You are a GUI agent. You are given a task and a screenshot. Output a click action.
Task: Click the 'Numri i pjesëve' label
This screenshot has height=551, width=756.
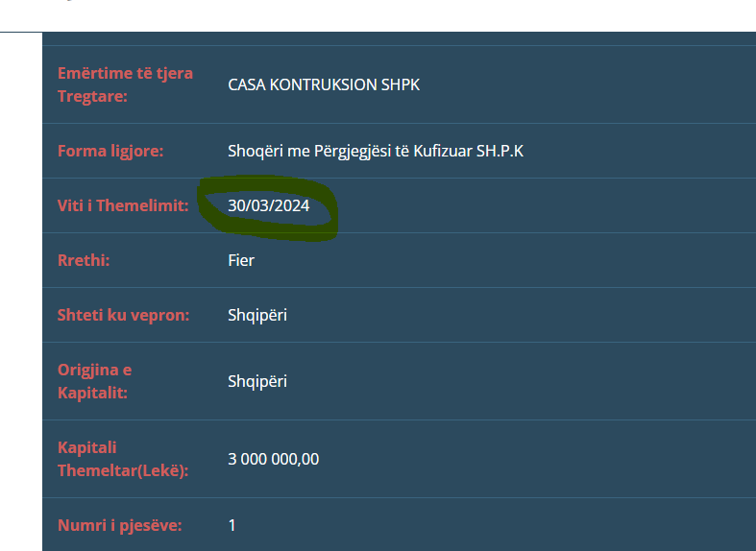tap(119, 525)
